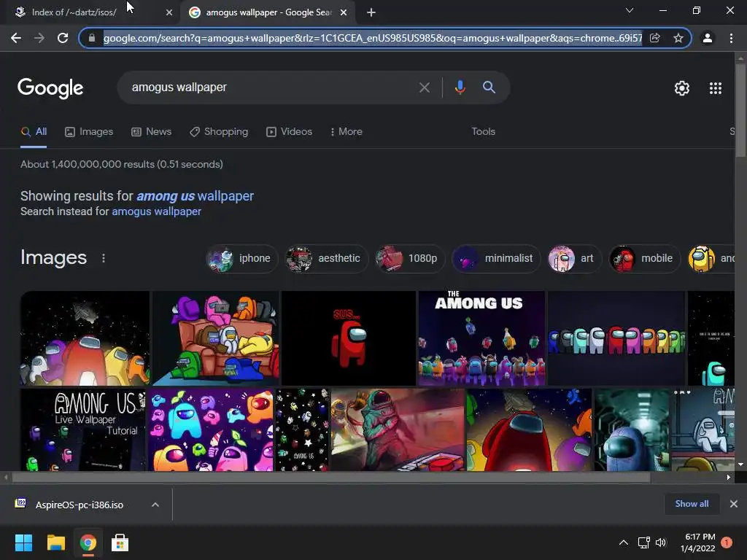The image size is (747, 560).
Task: Open Microsoft Store from the taskbar
Action: click(x=120, y=542)
